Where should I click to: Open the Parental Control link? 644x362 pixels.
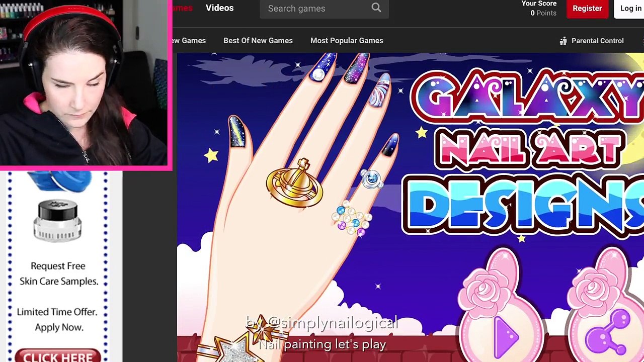(597, 41)
